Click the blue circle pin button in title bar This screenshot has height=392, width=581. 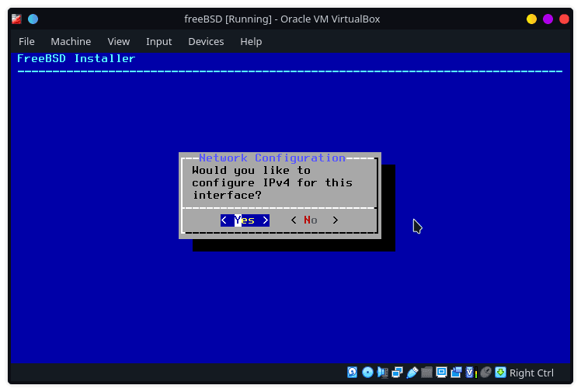tap(33, 19)
